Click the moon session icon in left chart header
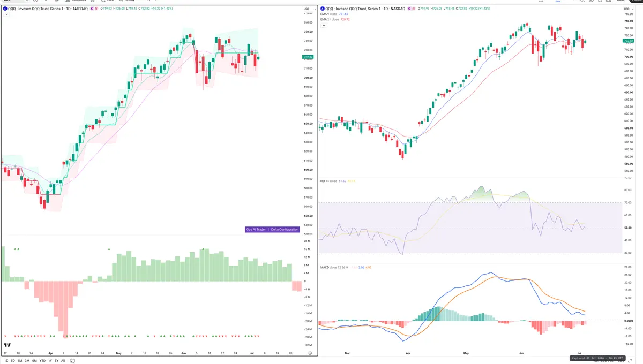Image resolution: width=643 pixels, height=364 pixels. 92,9
